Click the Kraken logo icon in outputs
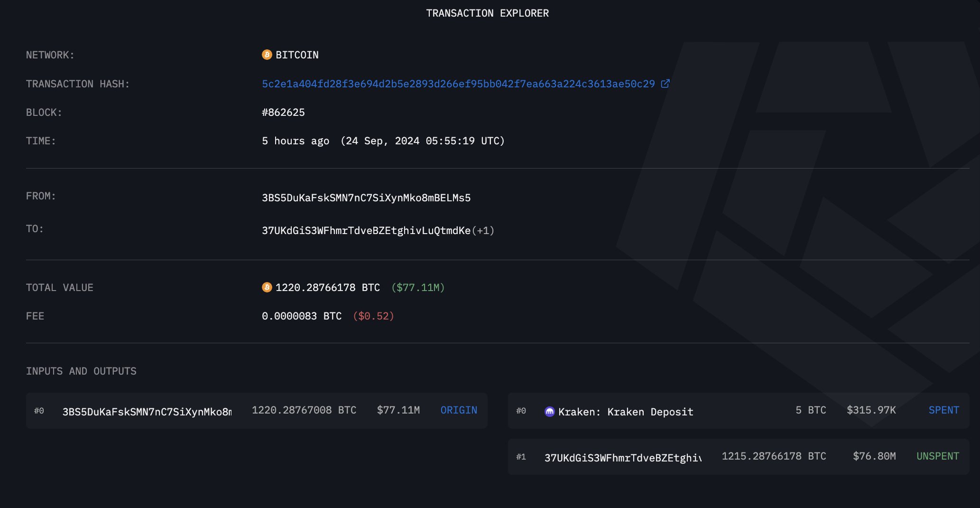 pos(549,411)
